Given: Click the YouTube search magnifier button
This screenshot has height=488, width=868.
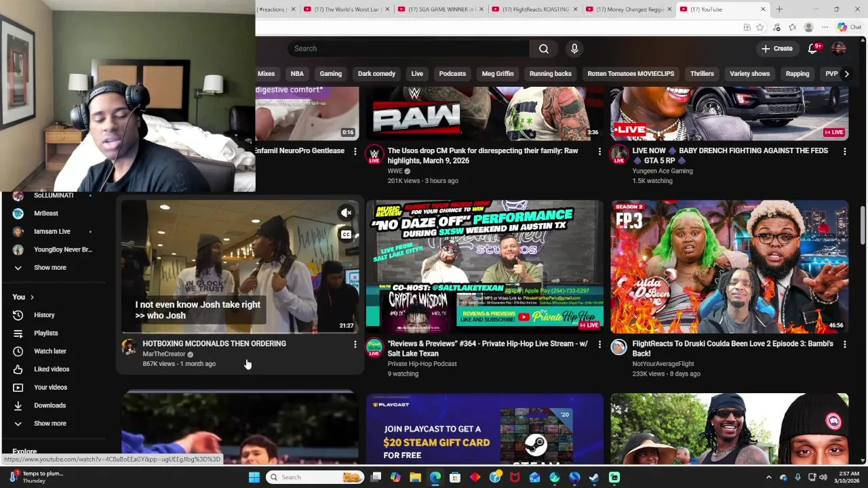Looking at the screenshot, I should (543, 49).
